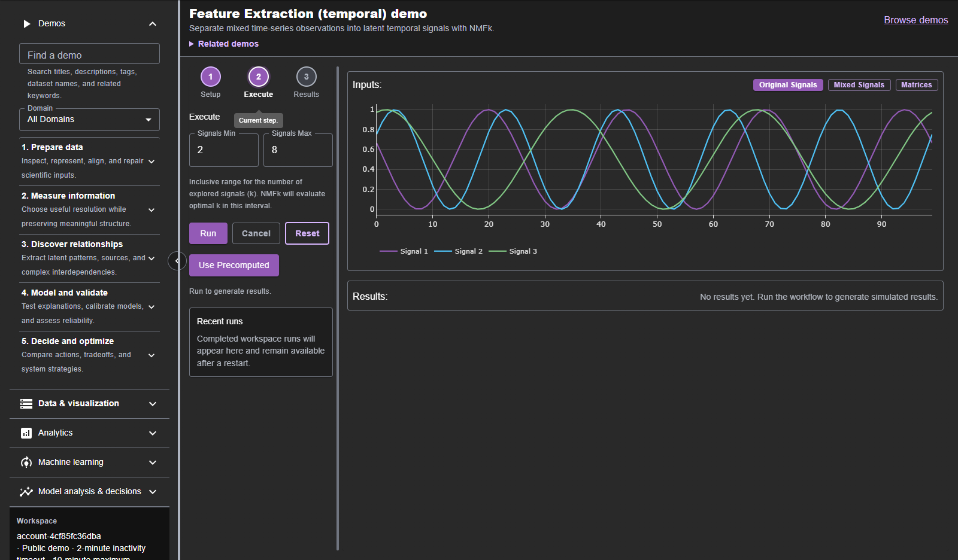Viewport: 958px width, 560px height.
Task: Switch to the Matrices tab
Action: [x=917, y=85]
